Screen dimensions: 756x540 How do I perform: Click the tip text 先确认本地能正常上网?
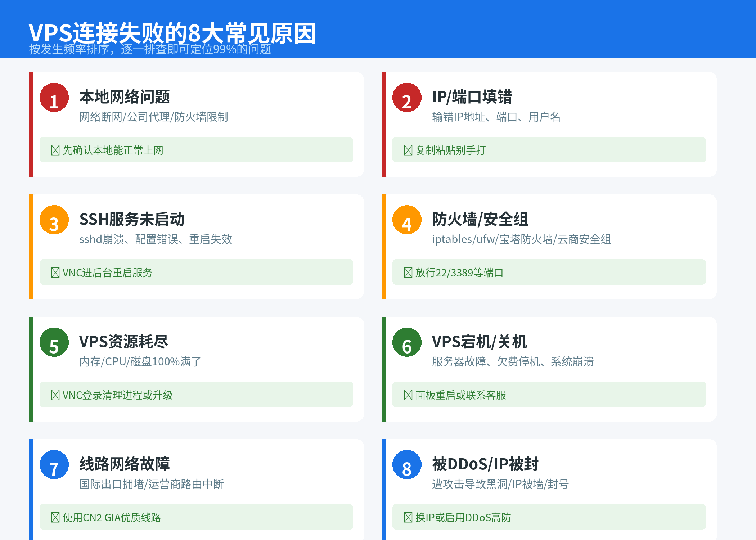[x=113, y=150]
